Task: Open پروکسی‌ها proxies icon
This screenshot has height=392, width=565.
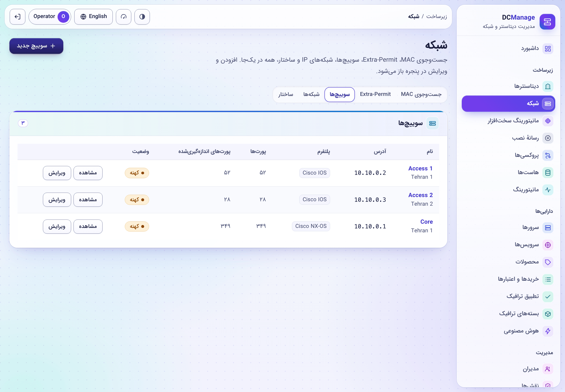Action: pos(548,155)
